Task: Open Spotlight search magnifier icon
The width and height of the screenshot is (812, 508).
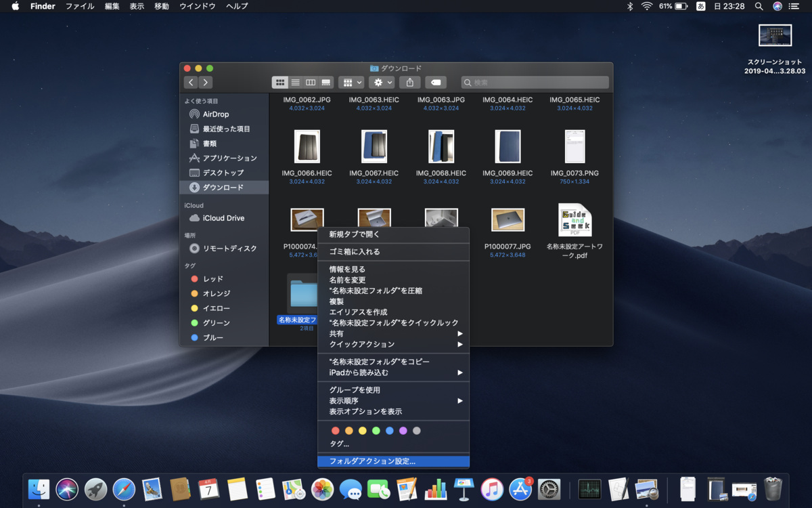Action: tap(759, 6)
